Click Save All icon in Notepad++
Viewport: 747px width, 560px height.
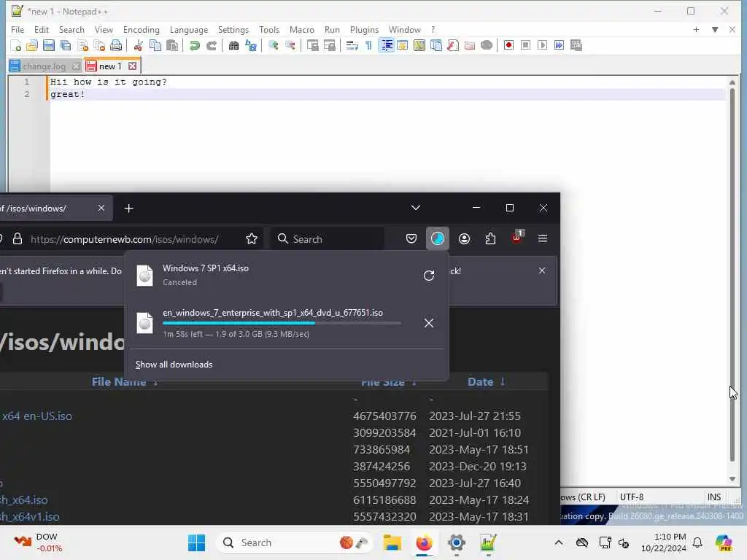click(x=66, y=45)
